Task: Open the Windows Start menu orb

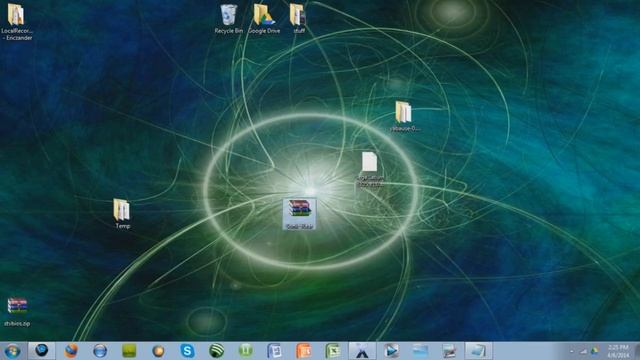Action: (x=12, y=351)
